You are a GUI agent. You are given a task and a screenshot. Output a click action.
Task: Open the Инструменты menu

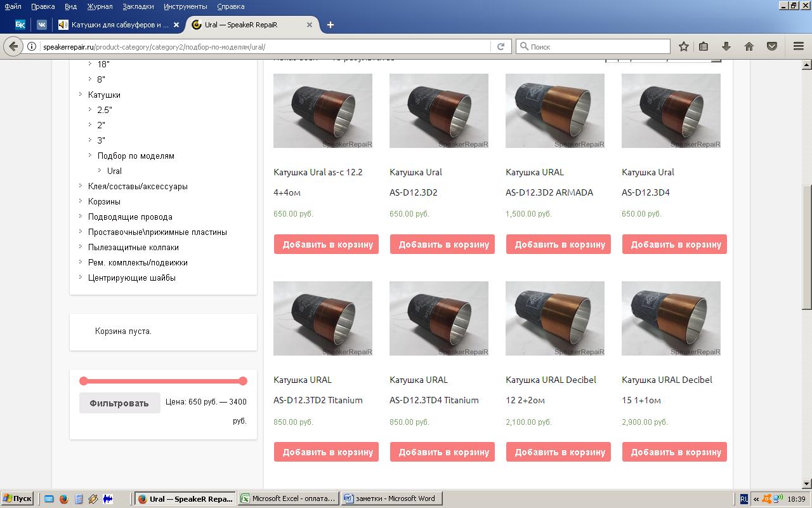(185, 6)
